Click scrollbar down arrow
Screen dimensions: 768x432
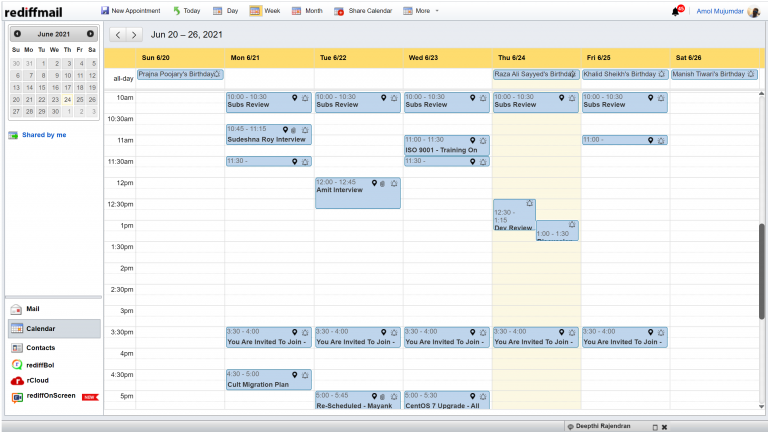pyautogui.click(x=761, y=406)
